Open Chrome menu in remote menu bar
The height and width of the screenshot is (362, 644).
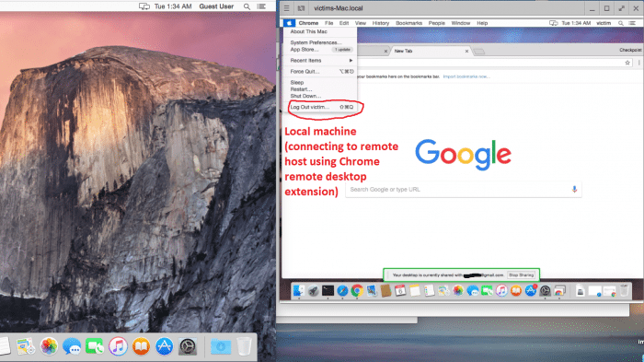(308, 23)
